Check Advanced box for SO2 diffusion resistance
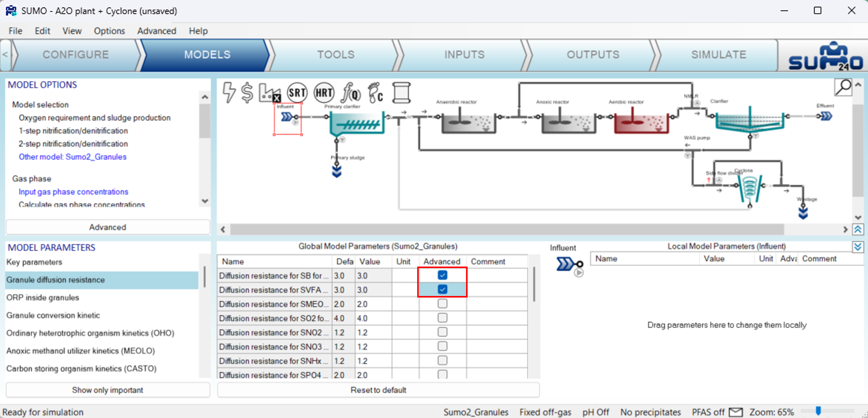 tap(442, 318)
